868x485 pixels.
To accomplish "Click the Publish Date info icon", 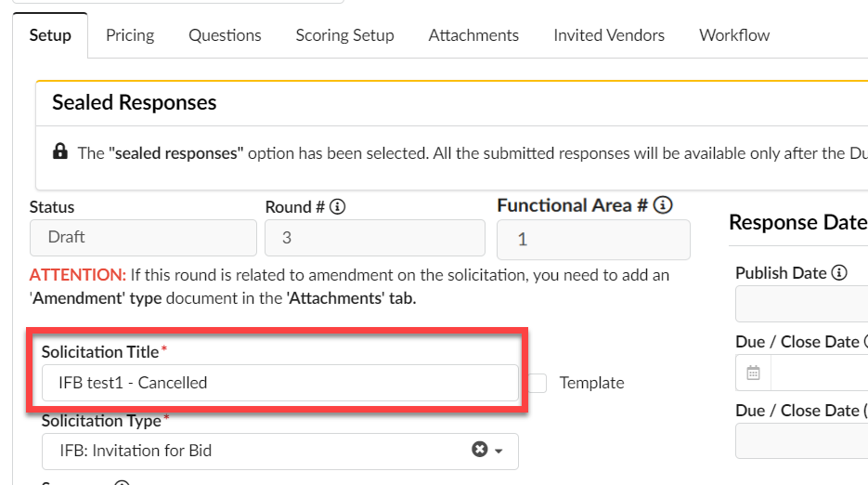I will click(839, 273).
